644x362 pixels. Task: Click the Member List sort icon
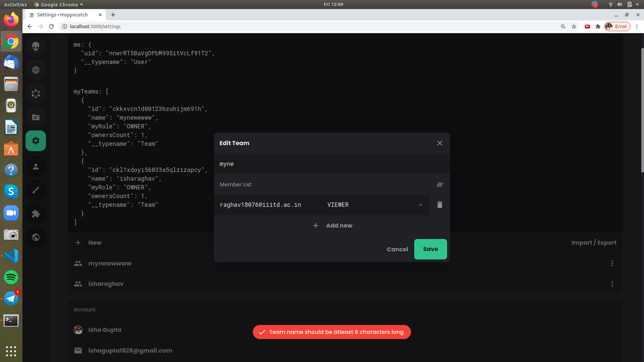click(439, 185)
